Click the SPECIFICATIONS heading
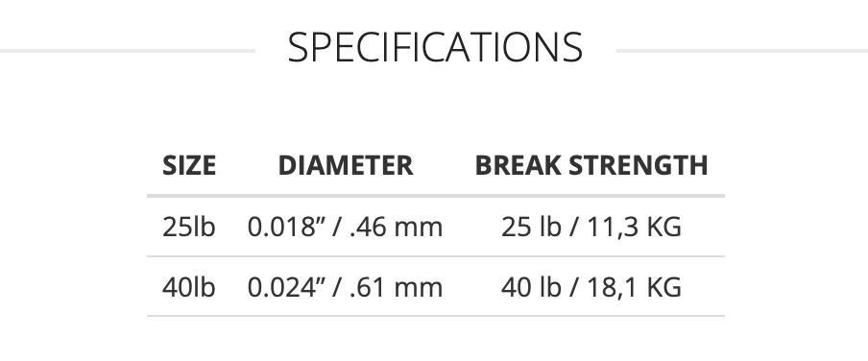Screen dimensions: 868x361 tap(435, 48)
